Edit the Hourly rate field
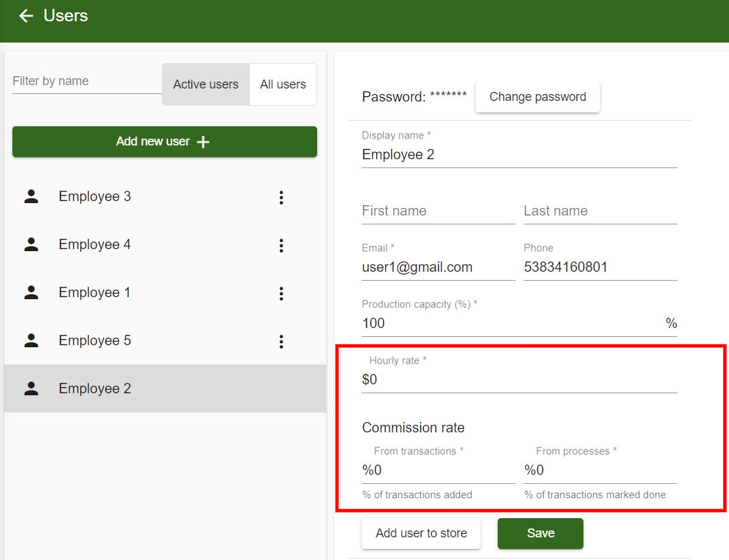 (x=520, y=380)
